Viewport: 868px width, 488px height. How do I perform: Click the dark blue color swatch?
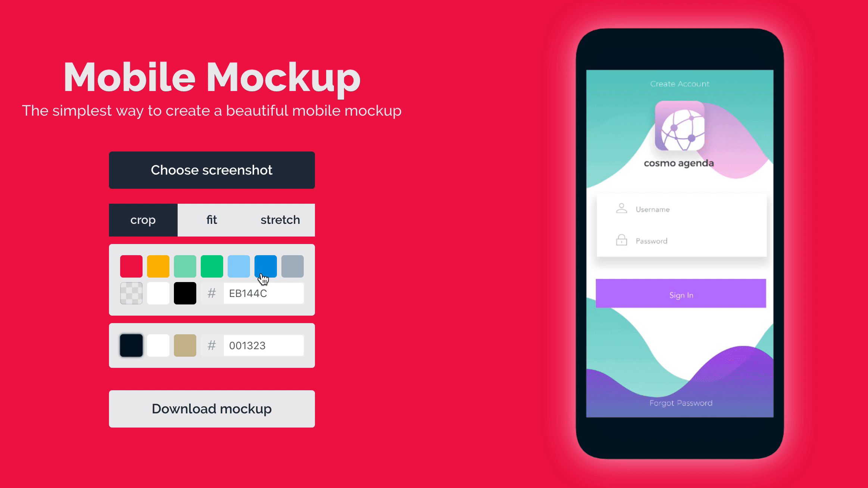tap(266, 266)
